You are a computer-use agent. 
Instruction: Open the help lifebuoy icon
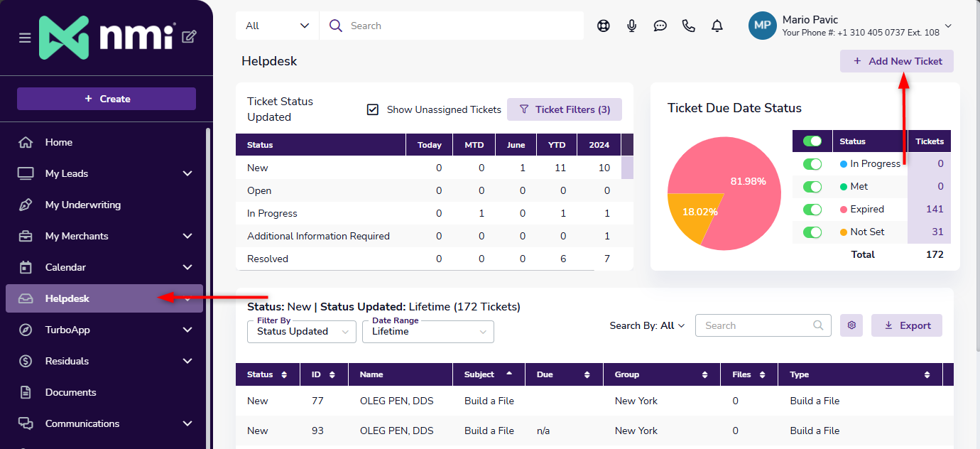[604, 26]
